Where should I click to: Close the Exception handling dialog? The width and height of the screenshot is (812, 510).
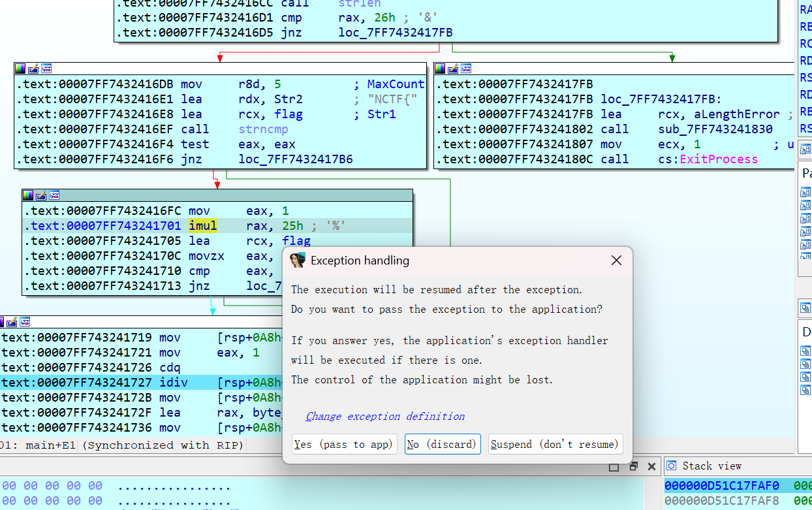click(616, 260)
